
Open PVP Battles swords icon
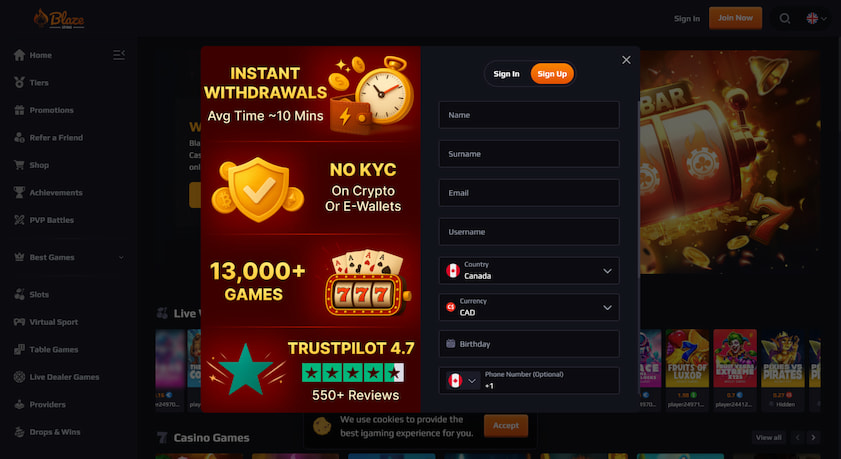coord(19,220)
